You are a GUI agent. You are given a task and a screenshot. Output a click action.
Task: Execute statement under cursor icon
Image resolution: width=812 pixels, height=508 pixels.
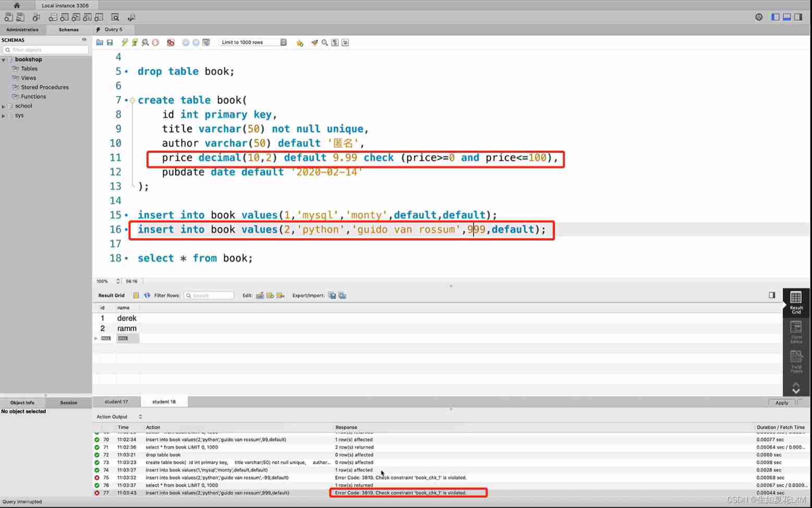click(x=135, y=42)
